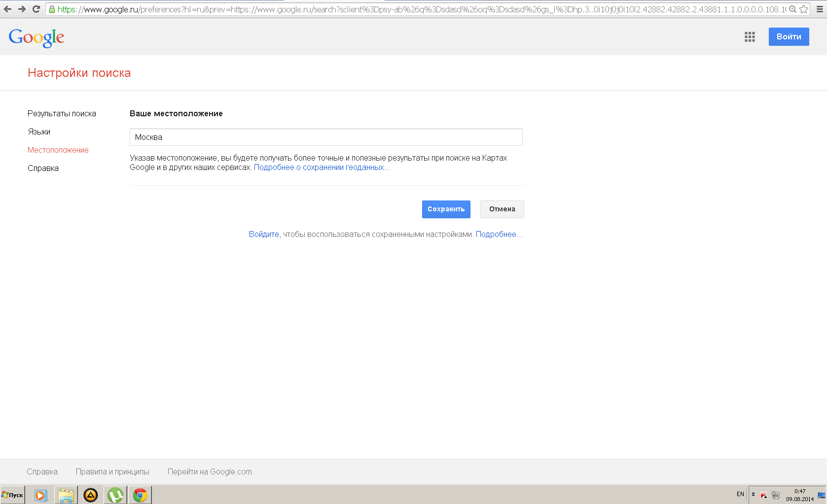Click the green HTTPS padlock icon
This screenshot has width=827, height=504.
coord(52,9)
